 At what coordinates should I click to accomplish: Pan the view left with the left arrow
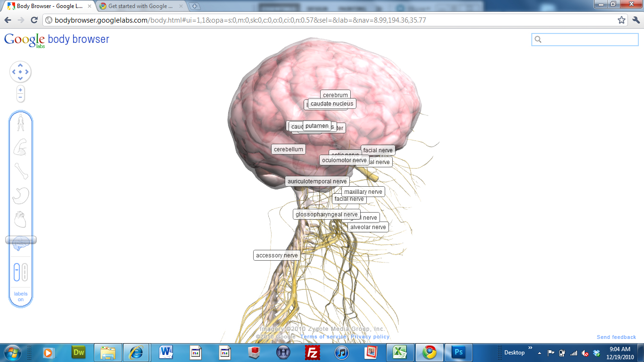coord(14,72)
